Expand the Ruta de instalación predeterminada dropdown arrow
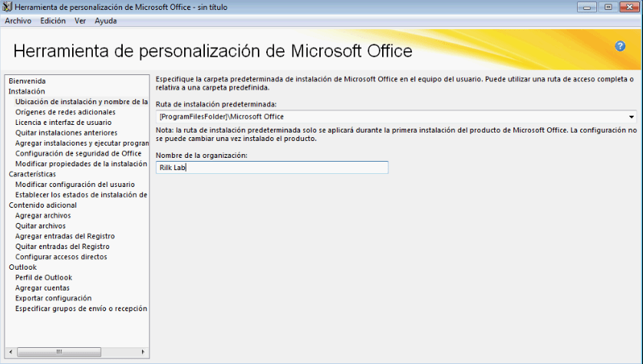 [x=631, y=116]
